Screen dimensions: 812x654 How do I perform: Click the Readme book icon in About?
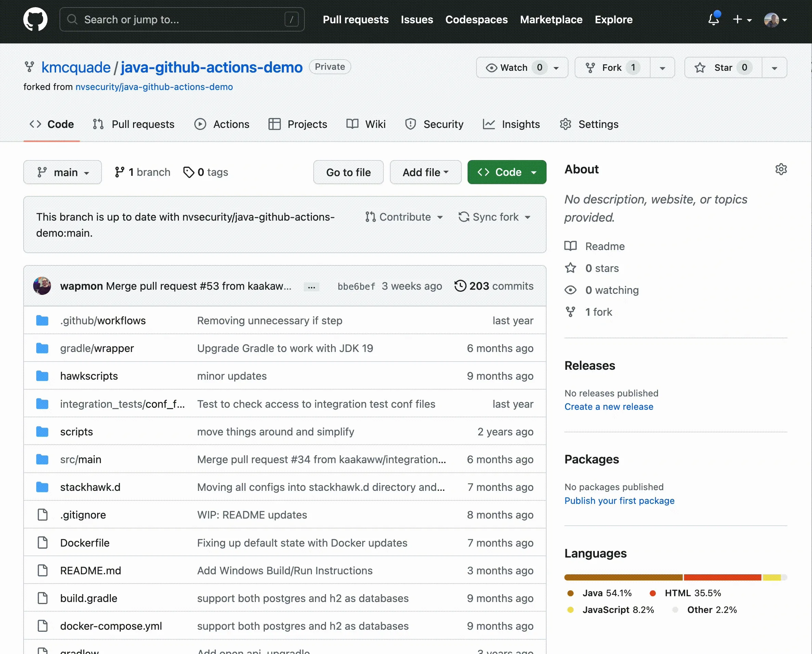click(571, 246)
